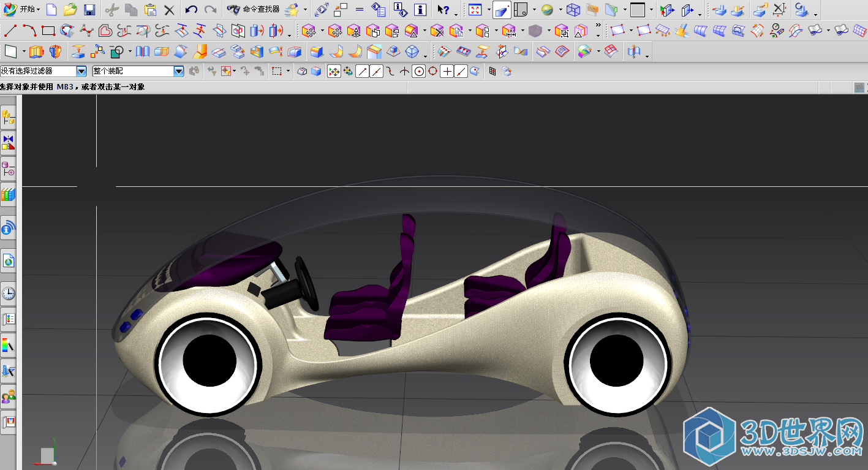This screenshot has width=868, height=470.
Task: Open the selection scope dropdown 整个装配
Action: pyautogui.click(x=138, y=72)
